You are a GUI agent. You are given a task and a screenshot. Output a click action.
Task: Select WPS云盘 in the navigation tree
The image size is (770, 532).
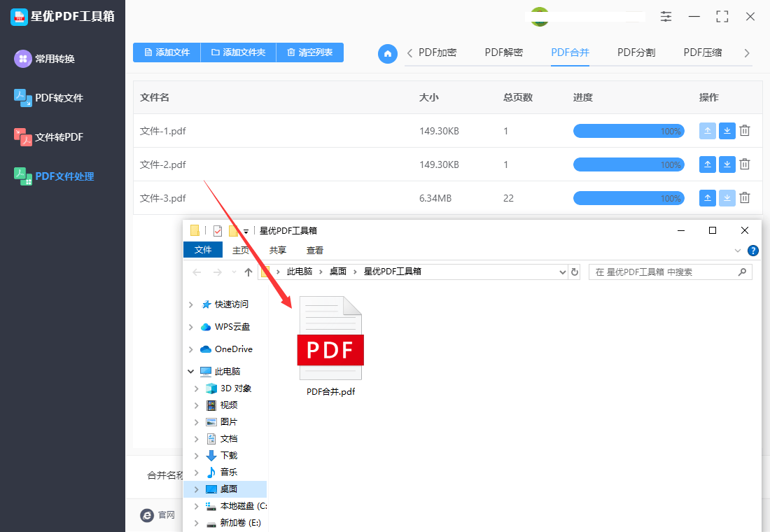tap(226, 327)
